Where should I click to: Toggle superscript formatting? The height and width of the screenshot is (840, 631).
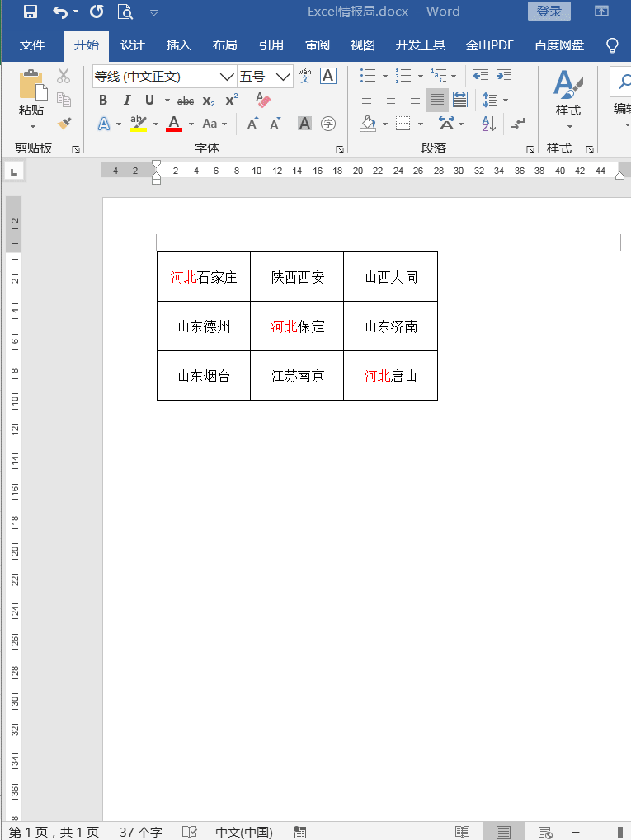[x=232, y=101]
